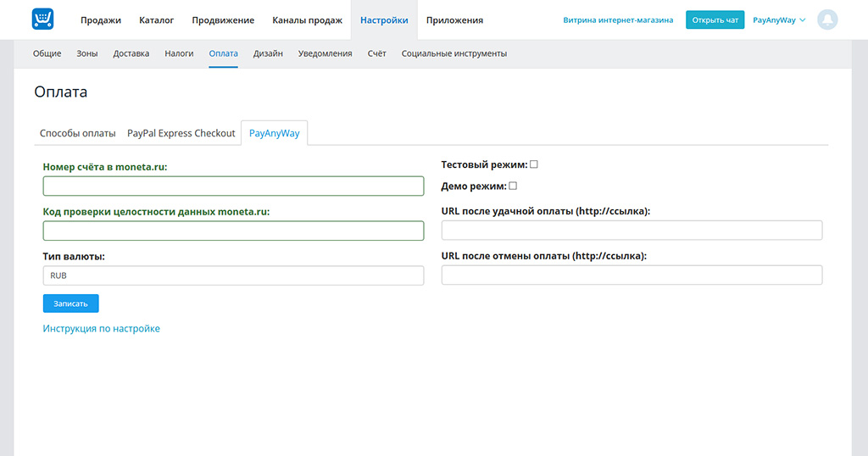The width and height of the screenshot is (868, 456).
Task: Select the PayAnyWay payment tab
Action: point(274,133)
